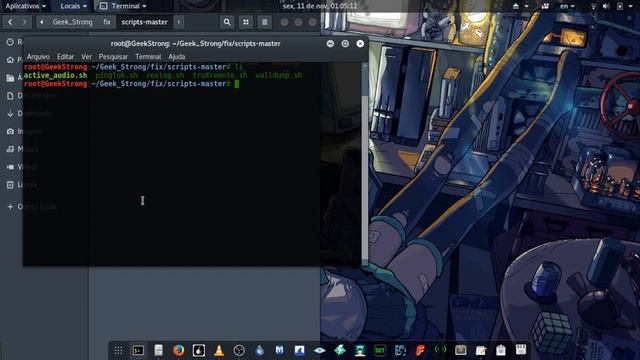The width and height of the screenshot is (640, 360).
Task: Open the blue shark-fin icon in the dock
Action: (x=299, y=350)
